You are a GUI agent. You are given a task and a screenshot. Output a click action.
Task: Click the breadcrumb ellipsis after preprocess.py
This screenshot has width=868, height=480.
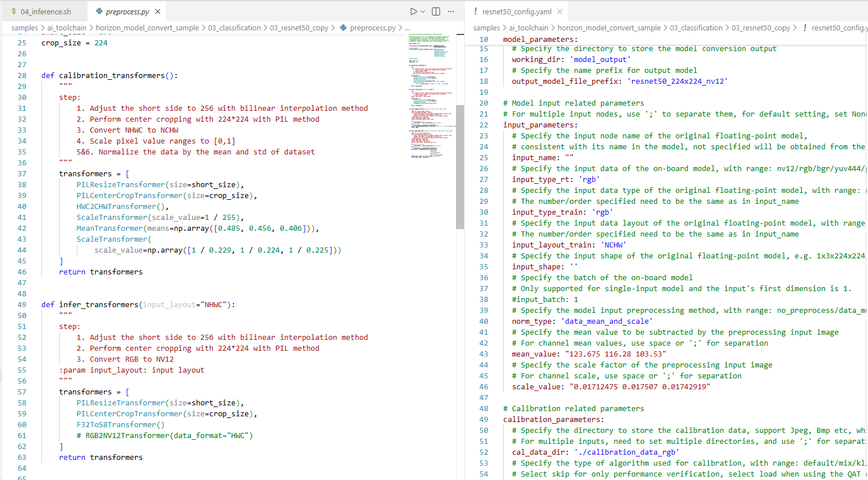[407, 28]
